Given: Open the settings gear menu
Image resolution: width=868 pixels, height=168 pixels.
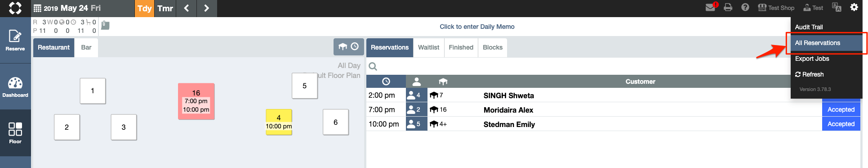Looking at the screenshot, I should pyautogui.click(x=854, y=7).
